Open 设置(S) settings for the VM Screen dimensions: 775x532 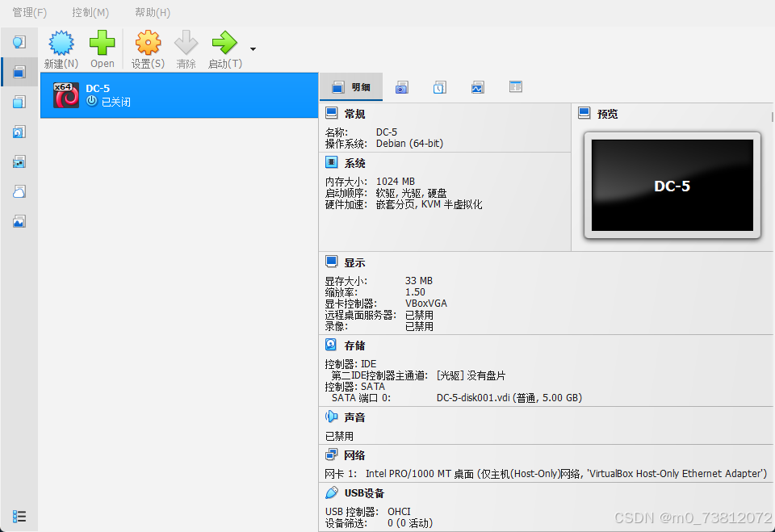pos(148,49)
